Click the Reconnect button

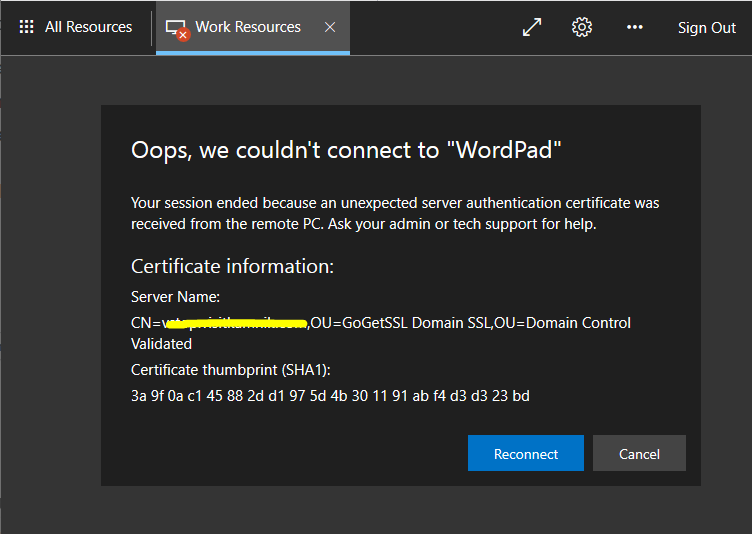(x=526, y=453)
